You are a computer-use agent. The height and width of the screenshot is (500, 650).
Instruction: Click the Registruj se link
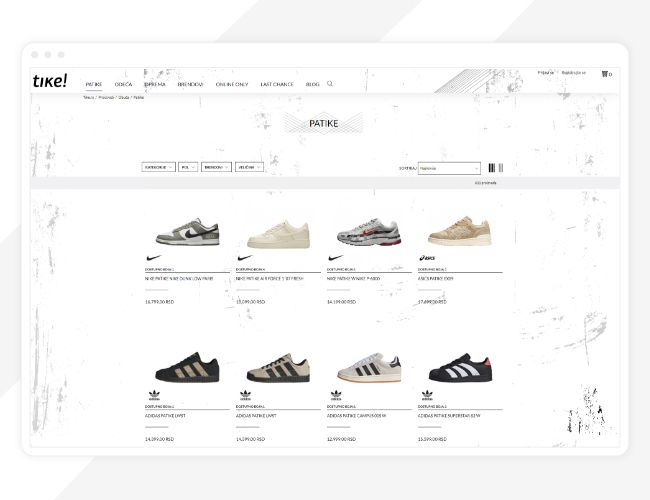[574, 73]
